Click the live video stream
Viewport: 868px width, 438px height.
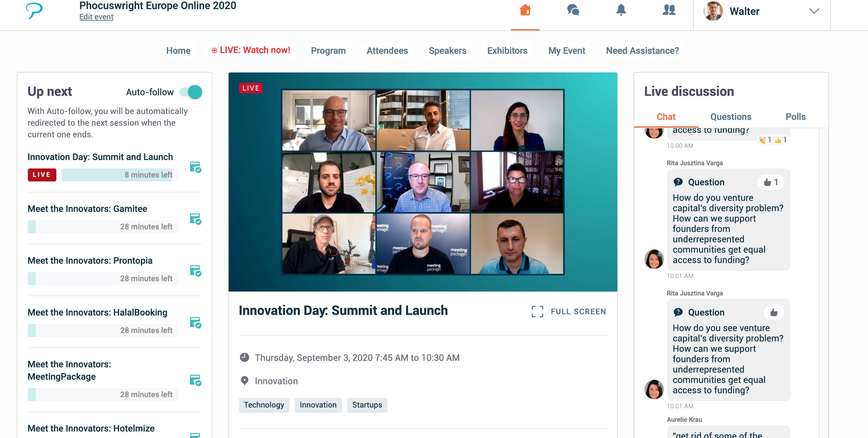423,182
